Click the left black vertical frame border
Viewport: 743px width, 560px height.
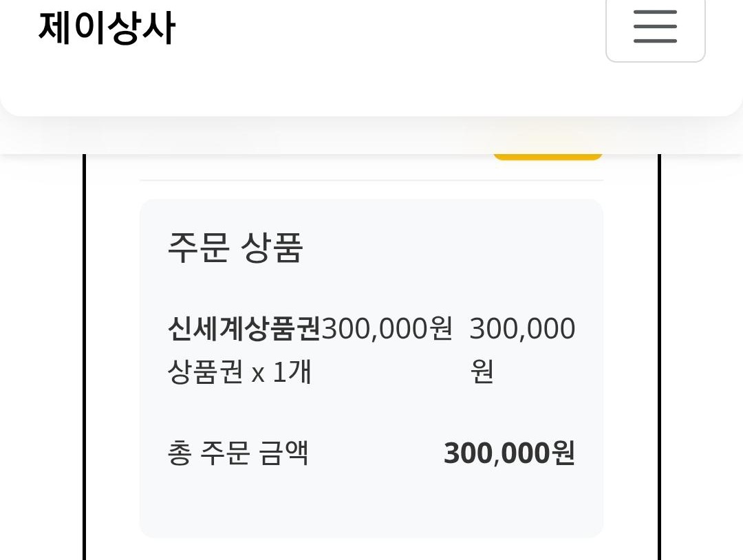pyautogui.click(x=85, y=358)
